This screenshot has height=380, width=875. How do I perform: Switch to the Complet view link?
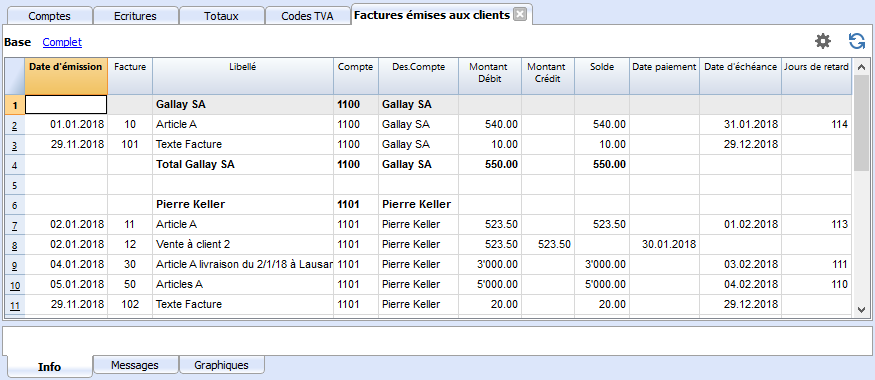tap(62, 42)
